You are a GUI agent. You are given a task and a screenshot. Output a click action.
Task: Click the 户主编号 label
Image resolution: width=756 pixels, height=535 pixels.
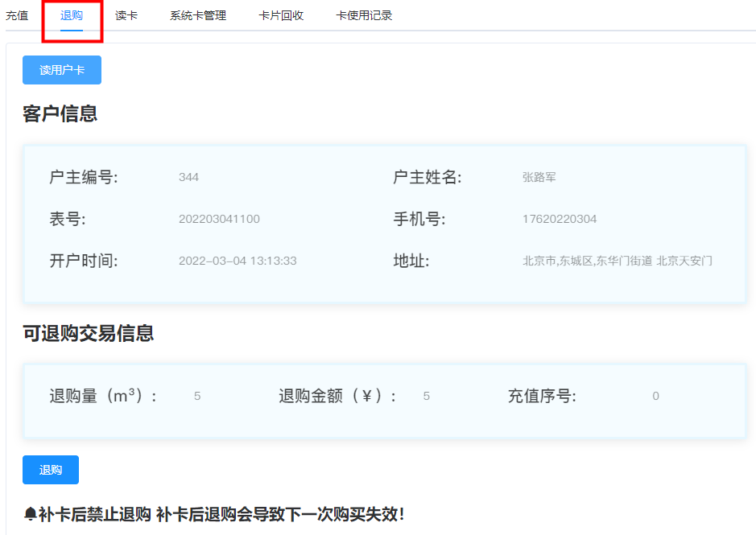click(84, 177)
